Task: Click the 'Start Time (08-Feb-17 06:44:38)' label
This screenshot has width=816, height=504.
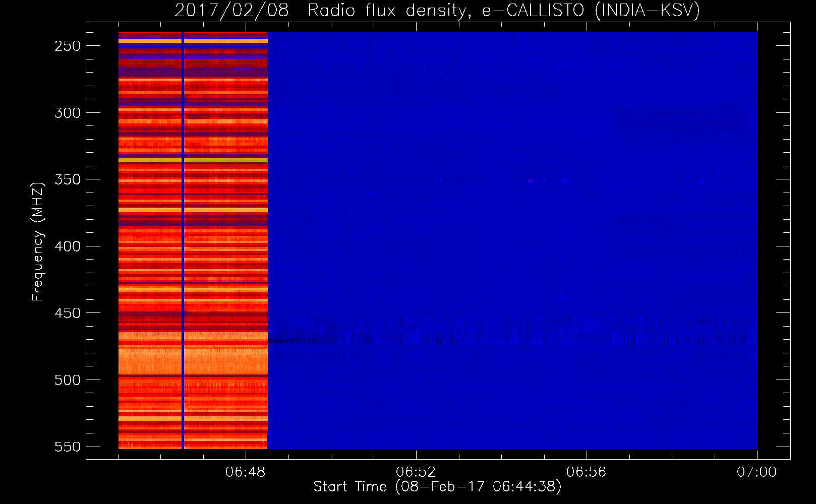Action: (437, 487)
